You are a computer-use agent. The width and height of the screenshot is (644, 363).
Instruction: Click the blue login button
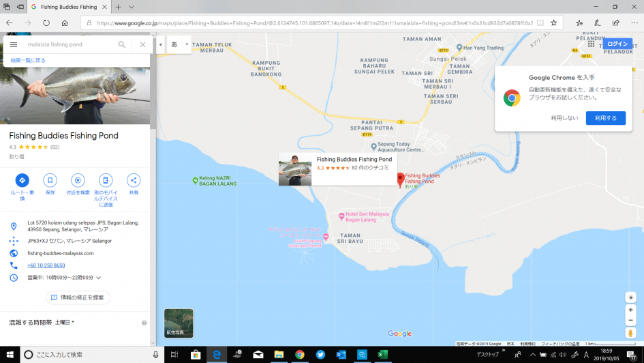pyautogui.click(x=617, y=44)
